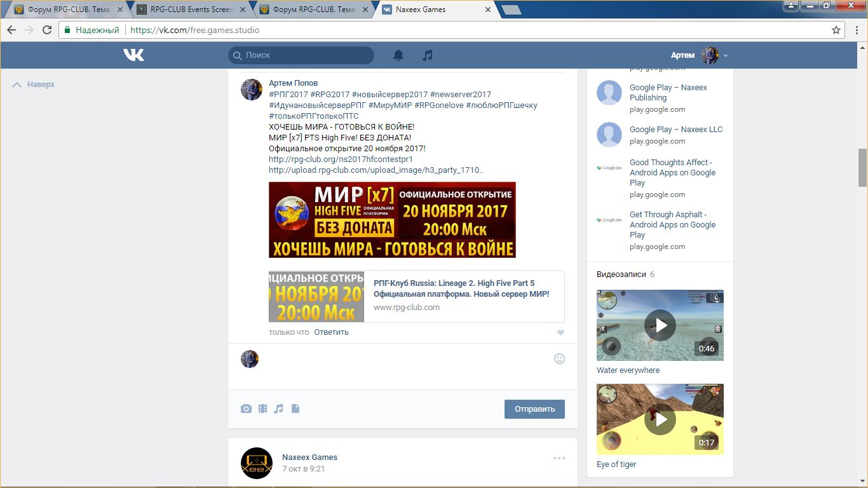868x488 pixels.
Task: Go to the VK home logo
Action: pos(133,55)
